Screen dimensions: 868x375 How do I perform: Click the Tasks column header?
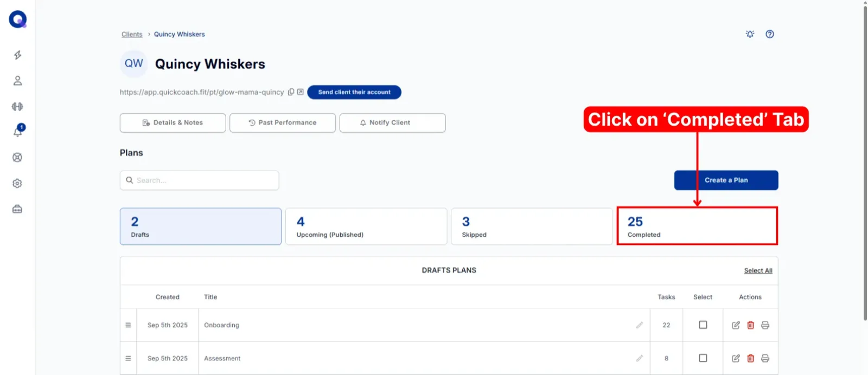coord(666,297)
